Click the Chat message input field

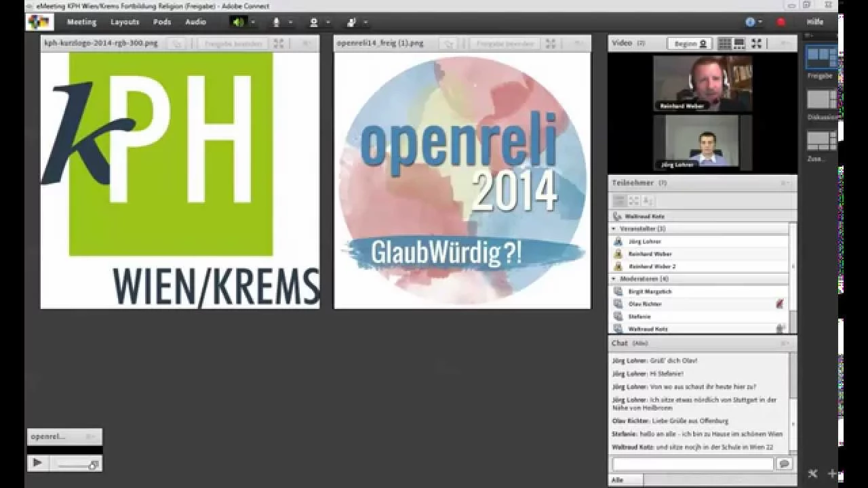[692, 464]
